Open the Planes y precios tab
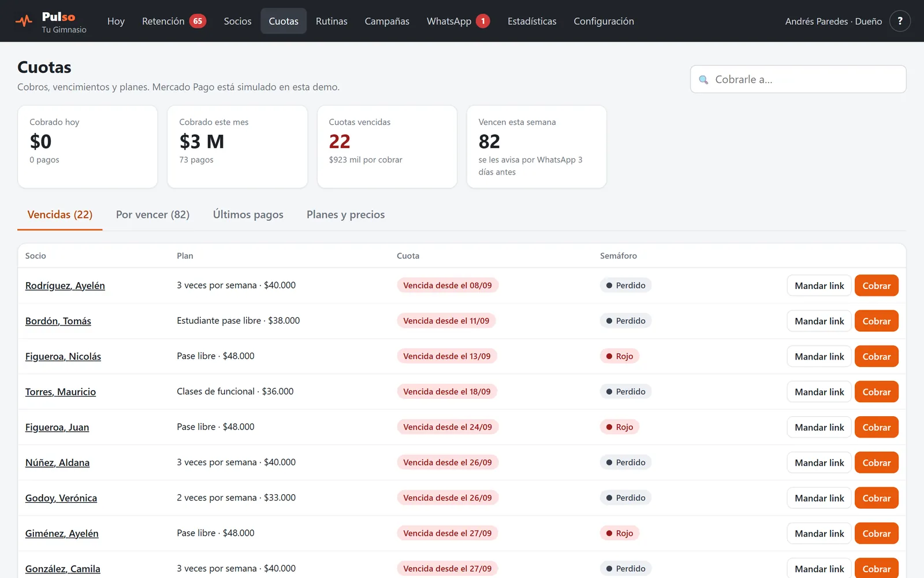The height and width of the screenshot is (578, 924). (345, 214)
